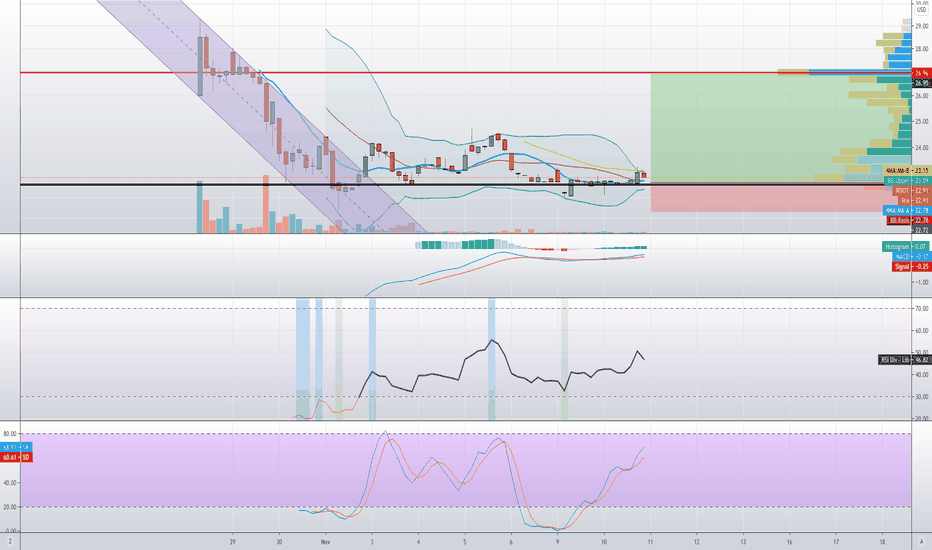The image size is (932, 550).
Task: Click the '29.00' price axis tick
Action: pos(922,26)
